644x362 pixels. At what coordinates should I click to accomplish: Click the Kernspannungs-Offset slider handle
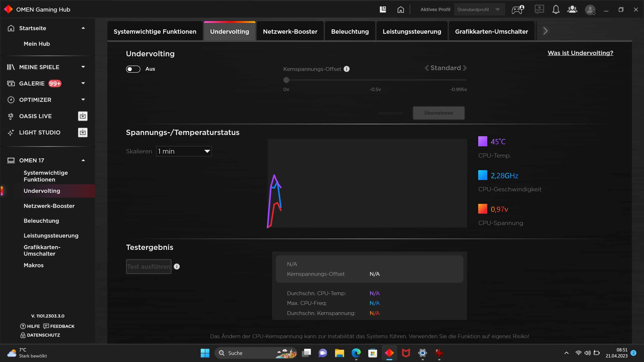tap(286, 80)
